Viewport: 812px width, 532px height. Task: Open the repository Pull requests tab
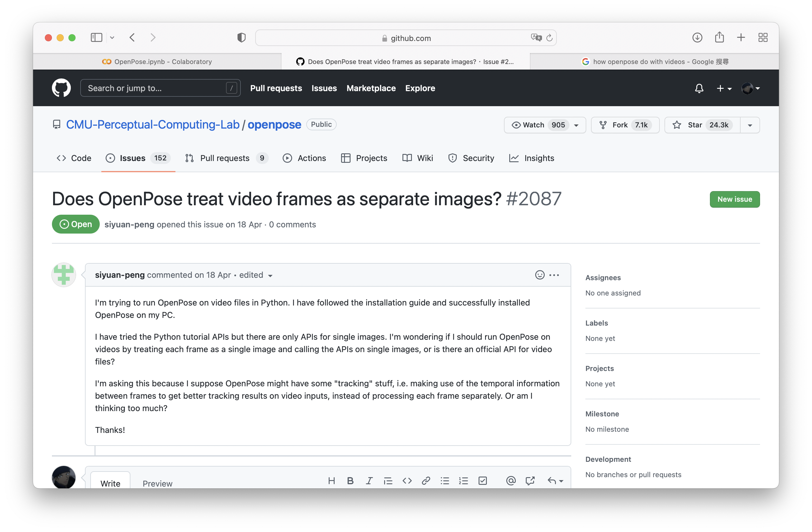227,158
